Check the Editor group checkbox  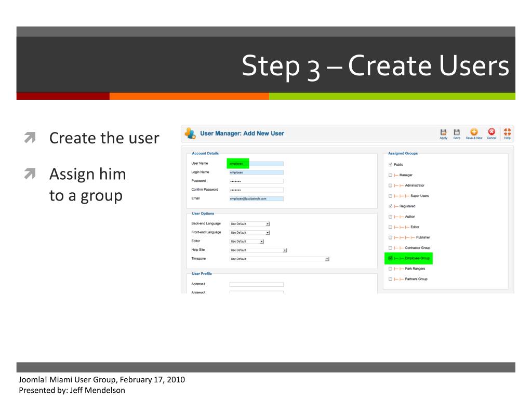(390, 227)
